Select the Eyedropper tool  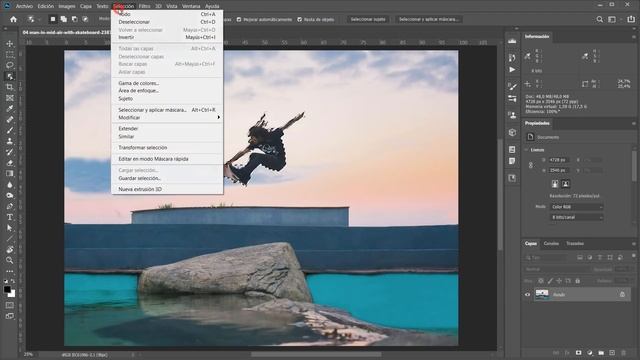[9, 109]
